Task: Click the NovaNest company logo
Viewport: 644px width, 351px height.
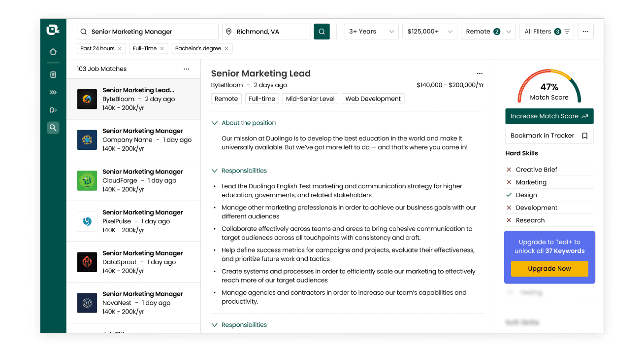Action: pyautogui.click(x=87, y=303)
